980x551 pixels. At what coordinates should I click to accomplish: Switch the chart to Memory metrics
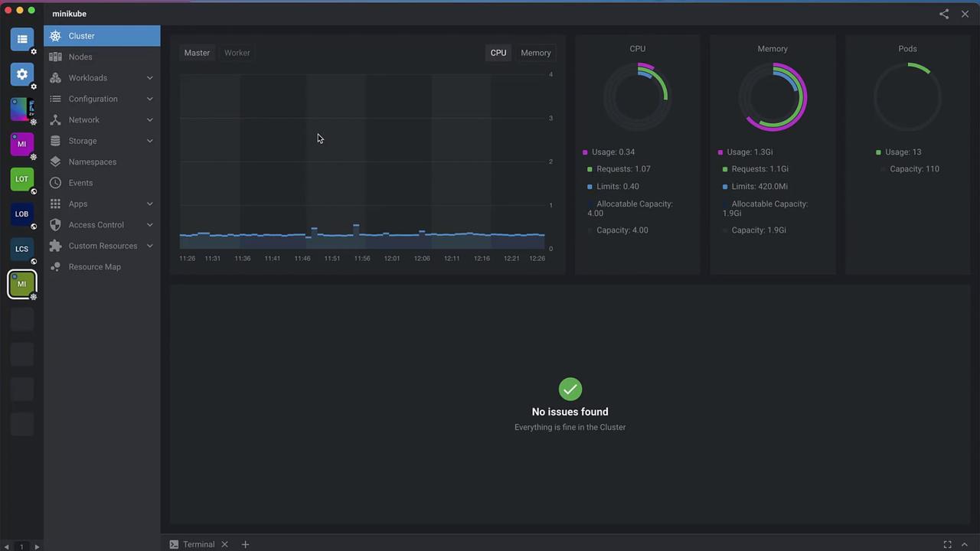[535, 53]
